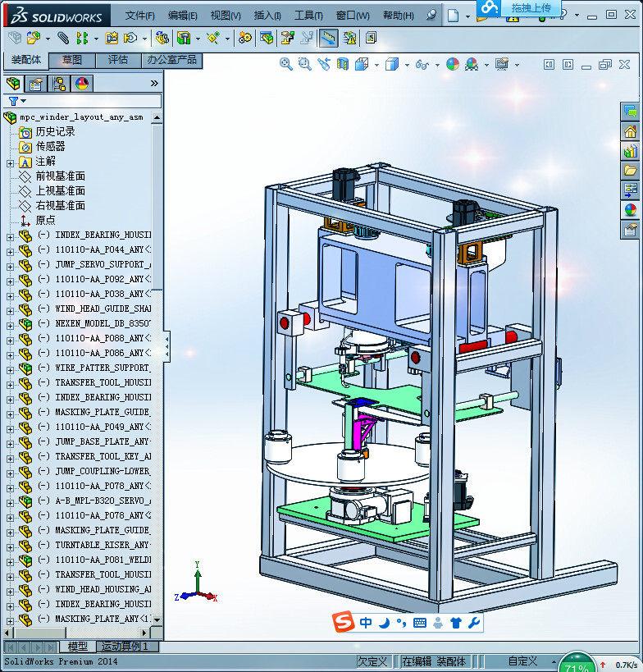
Task: Open the View Orientation dropdown arrow
Action: (376, 65)
